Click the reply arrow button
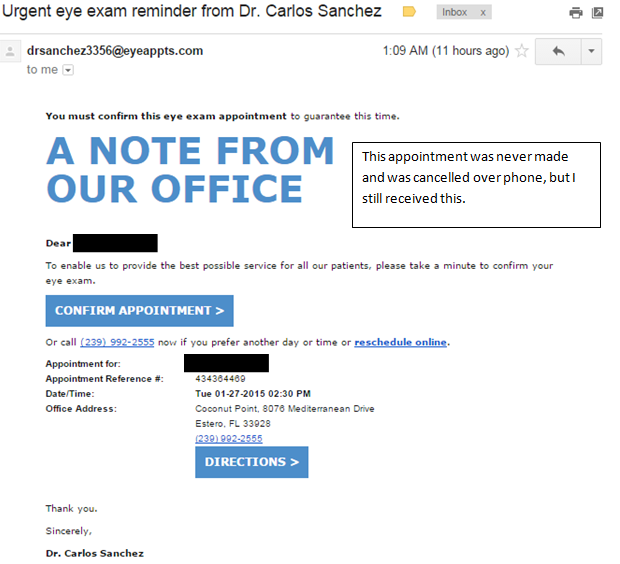Image resolution: width=620 pixels, height=564 pixels. pos(558,51)
